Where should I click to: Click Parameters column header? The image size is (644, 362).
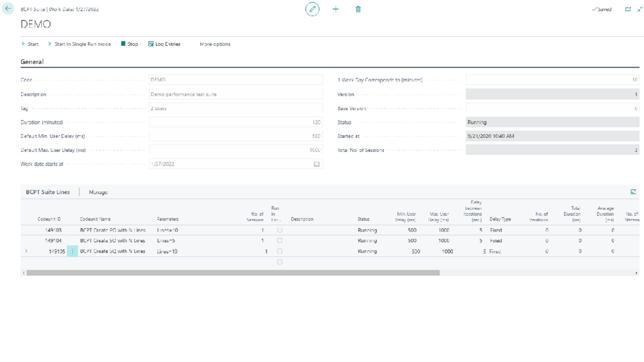[x=168, y=219]
